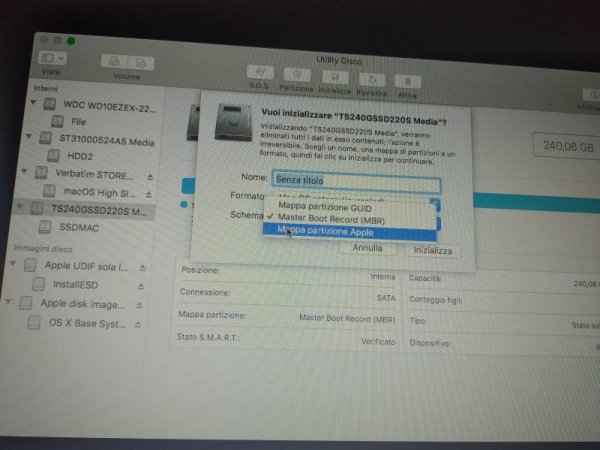The height and width of the screenshot is (450, 600).
Task: Click the Ripristina toolbar icon
Action: [x=372, y=80]
